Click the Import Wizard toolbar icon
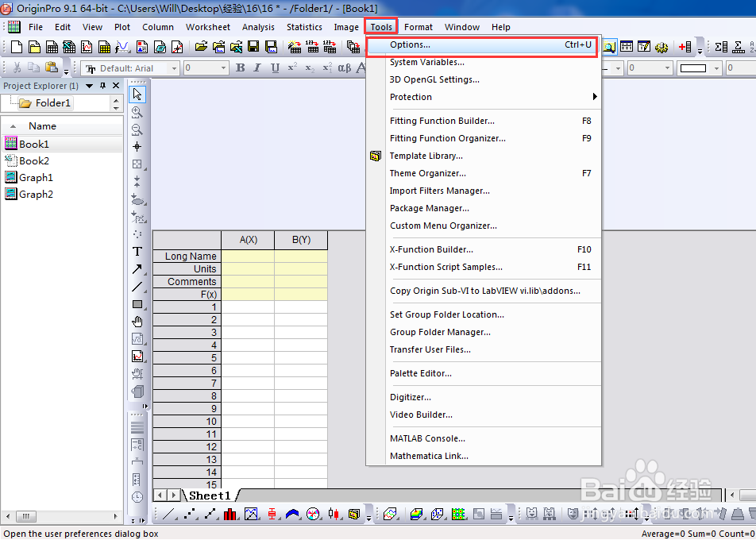The image size is (756, 540). pos(294,47)
